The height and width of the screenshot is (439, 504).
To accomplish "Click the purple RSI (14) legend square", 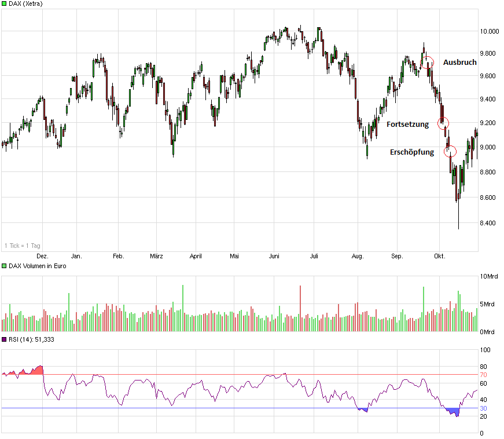I will (4, 339).
